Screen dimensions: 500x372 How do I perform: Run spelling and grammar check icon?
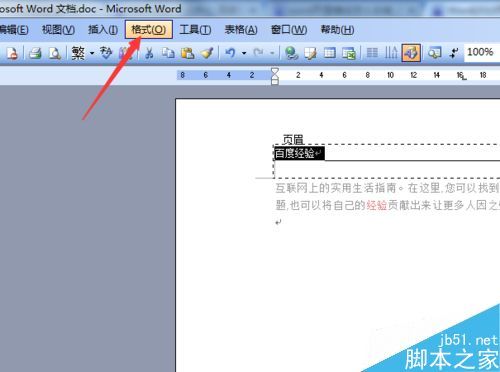(x=106, y=53)
